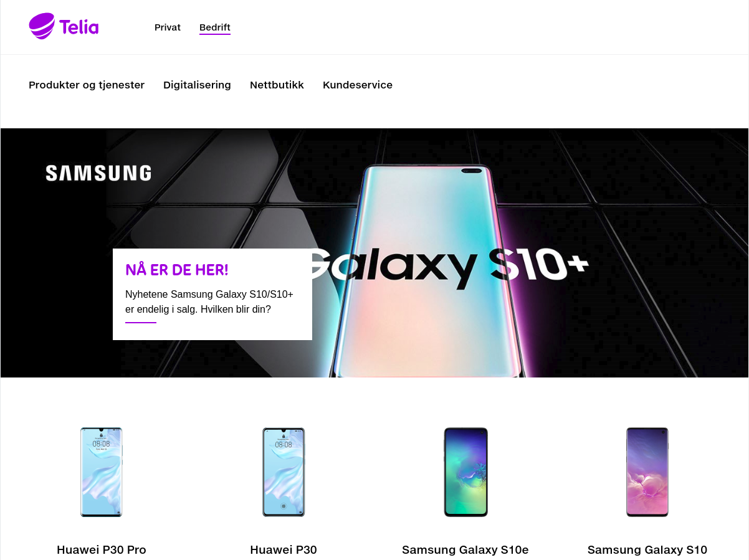Open Kundeservice section
This screenshot has height=560, width=749.
pyautogui.click(x=358, y=85)
